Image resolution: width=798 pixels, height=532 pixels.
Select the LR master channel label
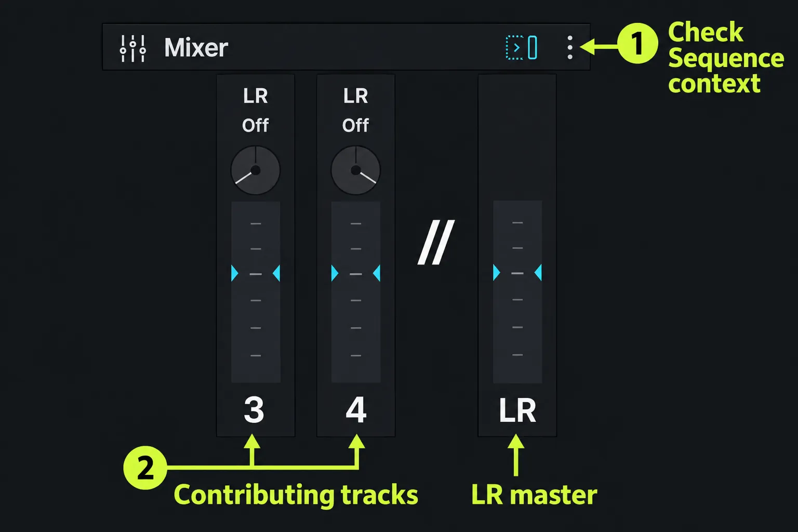coord(517,410)
